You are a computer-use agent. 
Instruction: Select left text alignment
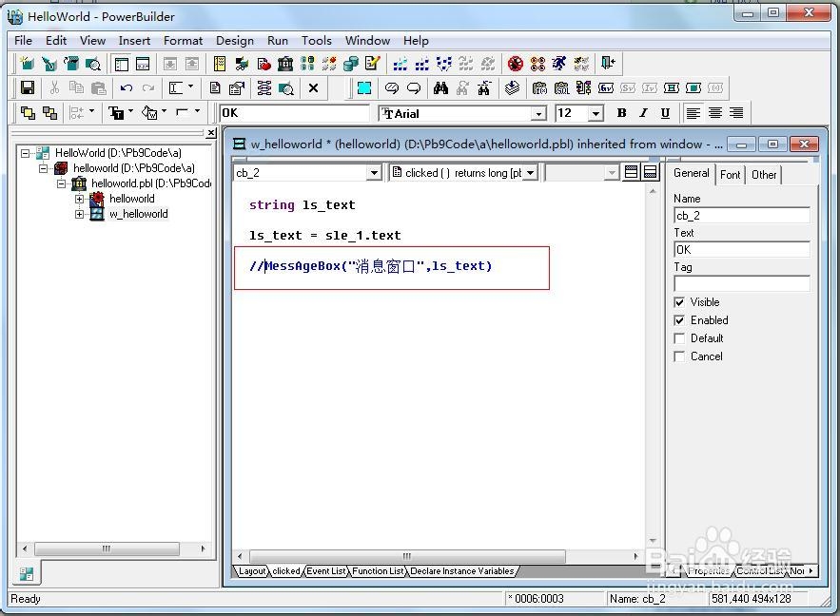(693, 113)
